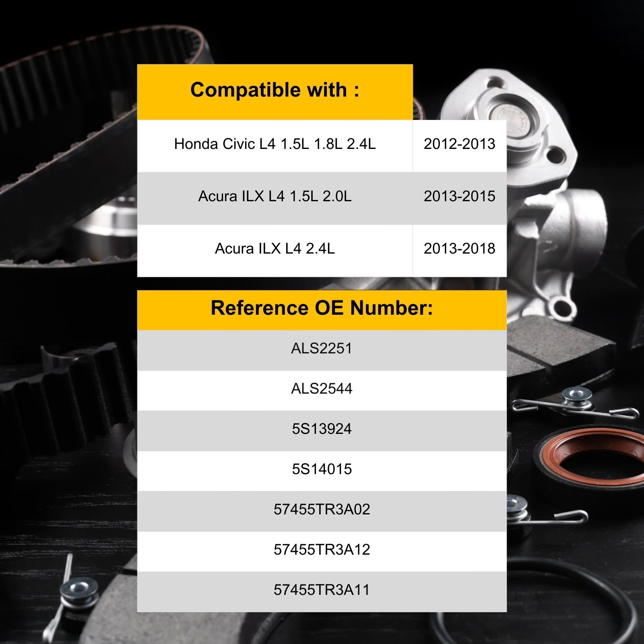Screen dimensions: 644x644
Task: Select the Acura ILX L4 1.5L 2.0L row
Action: 275,197
